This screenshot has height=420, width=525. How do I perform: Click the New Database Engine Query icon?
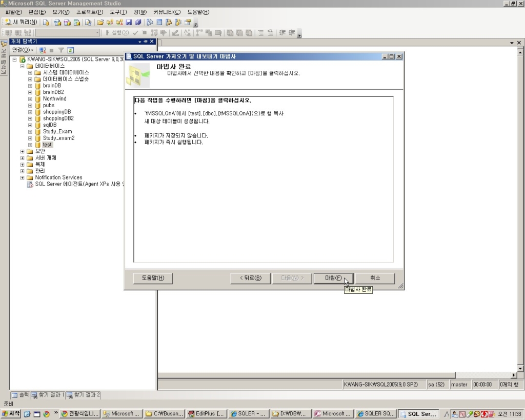46,23
